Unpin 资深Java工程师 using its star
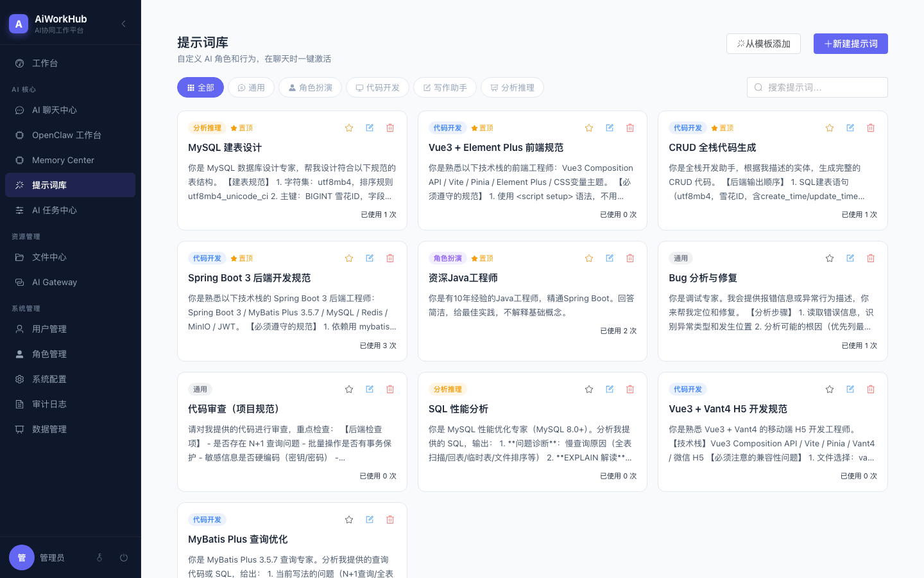Screen dimensions: 924x578 coord(589,258)
